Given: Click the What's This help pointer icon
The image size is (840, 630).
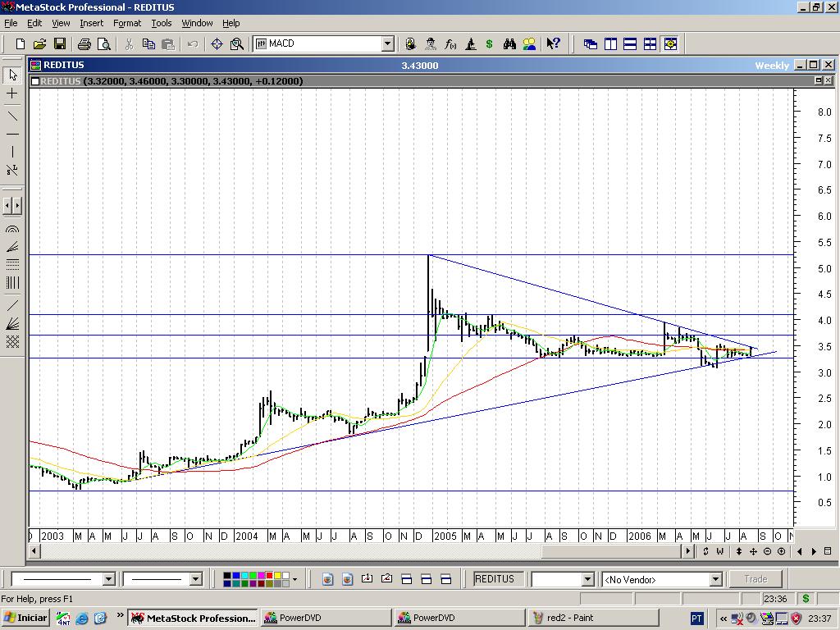Looking at the screenshot, I should (x=554, y=44).
